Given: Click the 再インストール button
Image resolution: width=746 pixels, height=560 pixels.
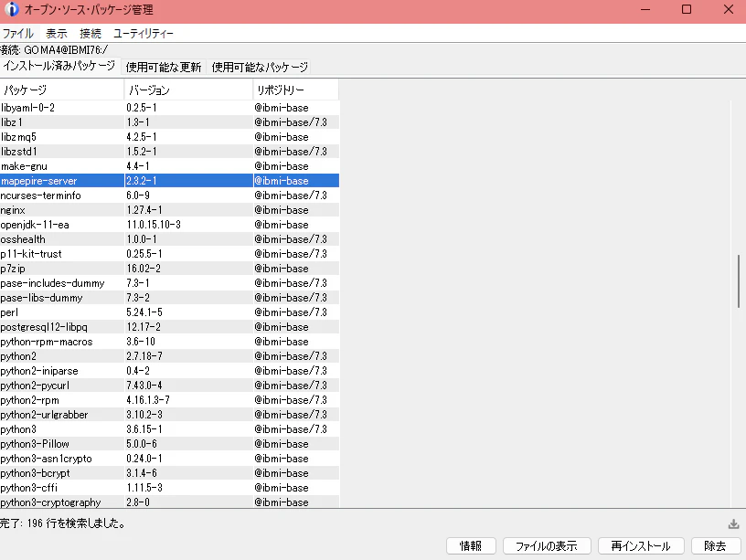Looking at the screenshot, I should tap(641, 545).
